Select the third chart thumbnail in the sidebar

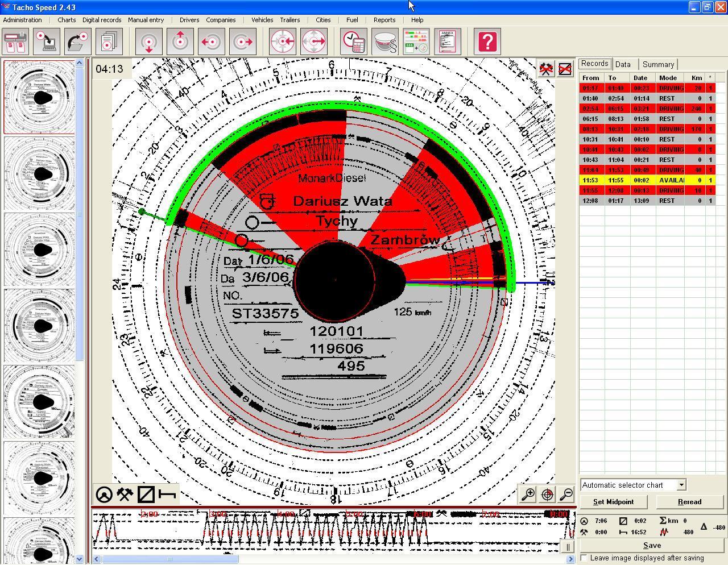[39, 250]
